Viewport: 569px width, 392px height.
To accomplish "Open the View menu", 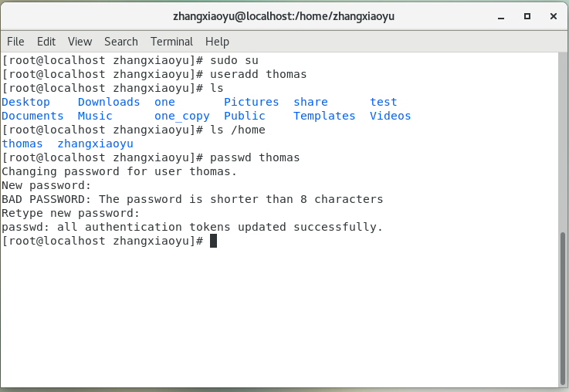I will (80, 42).
